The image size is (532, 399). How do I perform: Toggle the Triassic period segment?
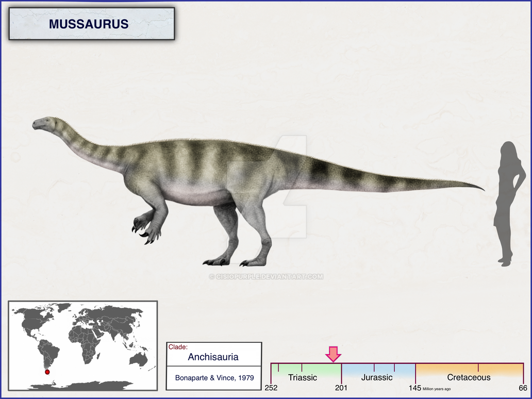[304, 370]
